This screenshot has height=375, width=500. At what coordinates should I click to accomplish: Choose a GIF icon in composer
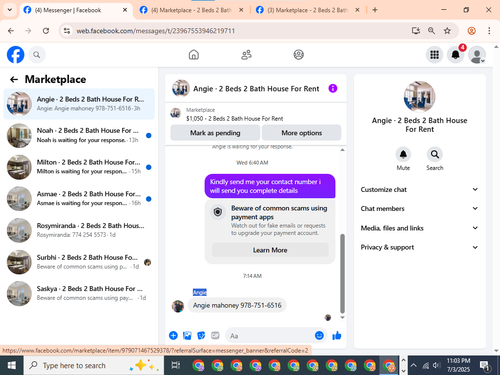coord(215,335)
